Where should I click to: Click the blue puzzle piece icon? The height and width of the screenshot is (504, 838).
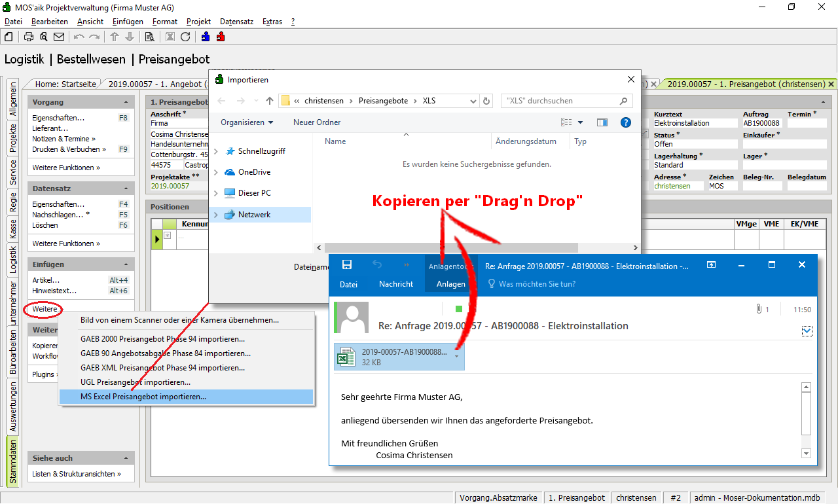(206, 37)
